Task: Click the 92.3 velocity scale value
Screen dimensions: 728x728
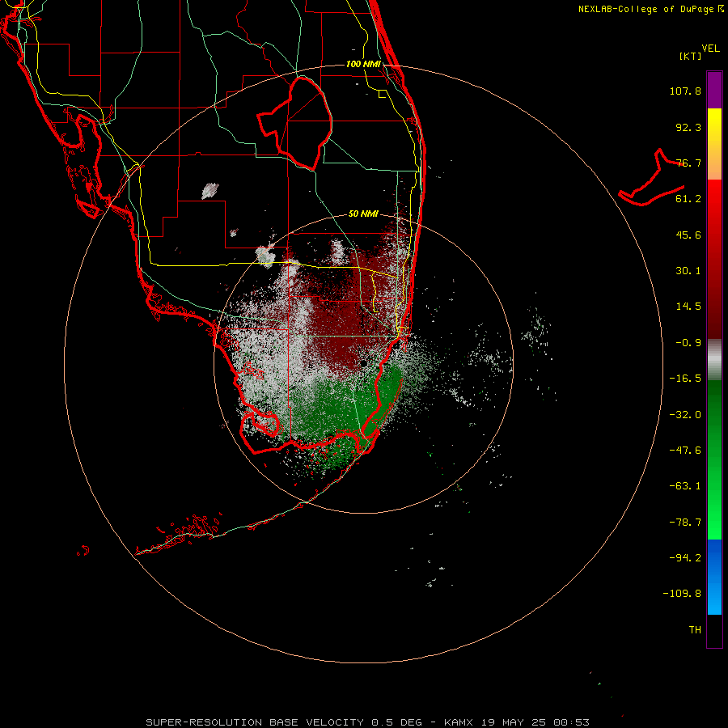Action: click(688, 127)
